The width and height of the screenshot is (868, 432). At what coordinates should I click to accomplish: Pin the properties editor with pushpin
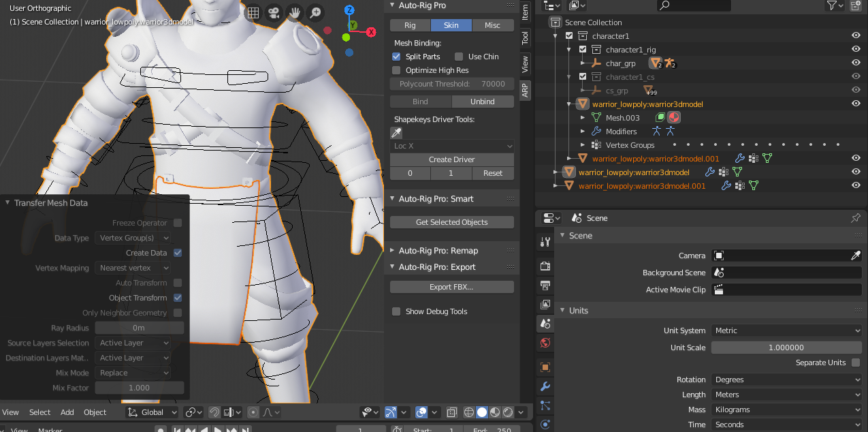(x=856, y=218)
